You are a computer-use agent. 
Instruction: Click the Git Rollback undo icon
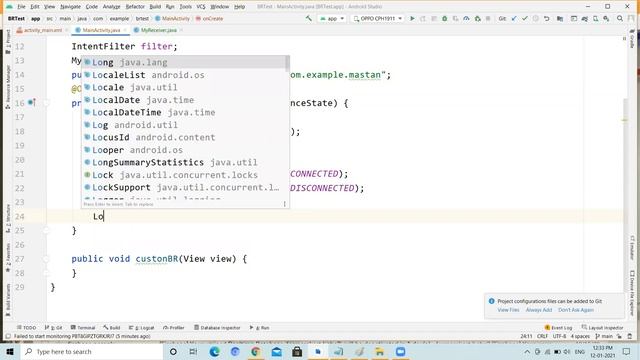pos(547,18)
